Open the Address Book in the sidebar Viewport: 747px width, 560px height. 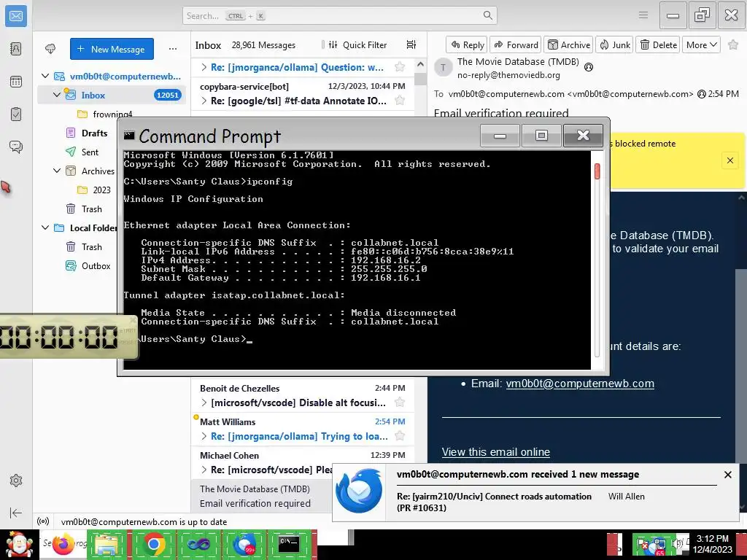[16, 49]
